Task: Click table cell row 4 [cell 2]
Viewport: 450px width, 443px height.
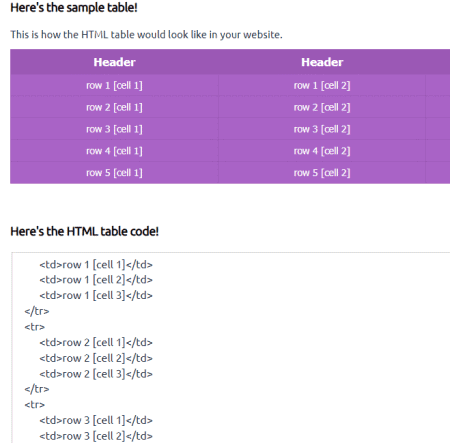Action: point(322,151)
